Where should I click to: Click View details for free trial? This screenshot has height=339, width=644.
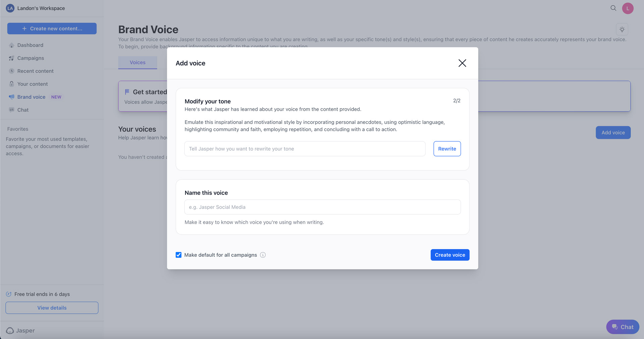point(52,308)
